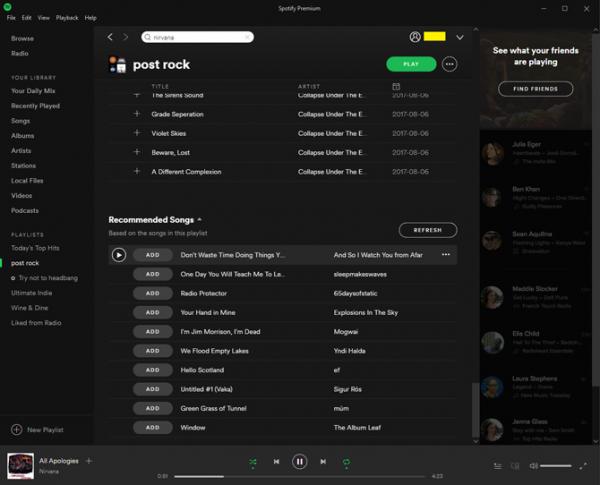Open the account dropdown chevron
The image size is (600, 485).
coord(460,37)
